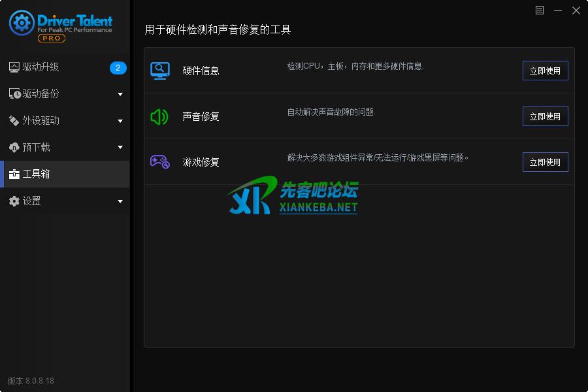Select the 工具箱 sidebar item
Viewport: 588px width, 392px height.
[37, 174]
